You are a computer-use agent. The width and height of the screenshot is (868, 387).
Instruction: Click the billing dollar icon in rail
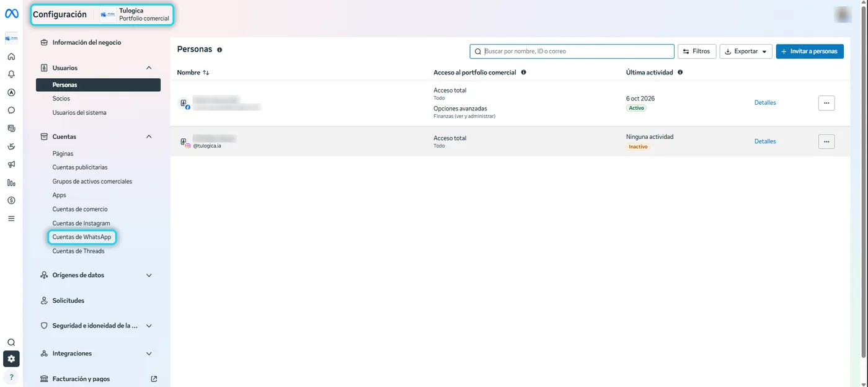pos(11,200)
